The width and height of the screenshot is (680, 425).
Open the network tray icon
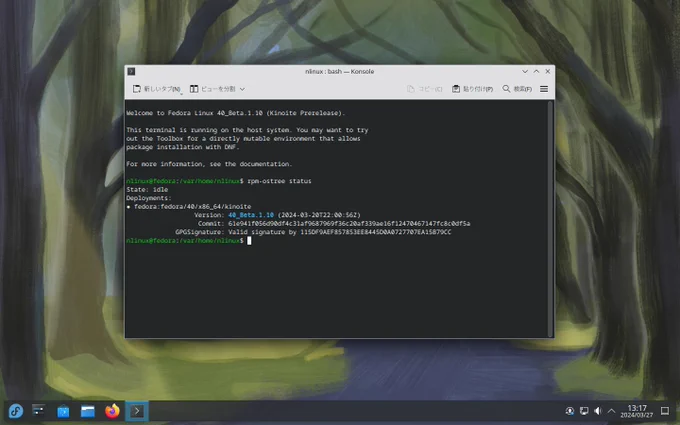[x=584, y=411]
